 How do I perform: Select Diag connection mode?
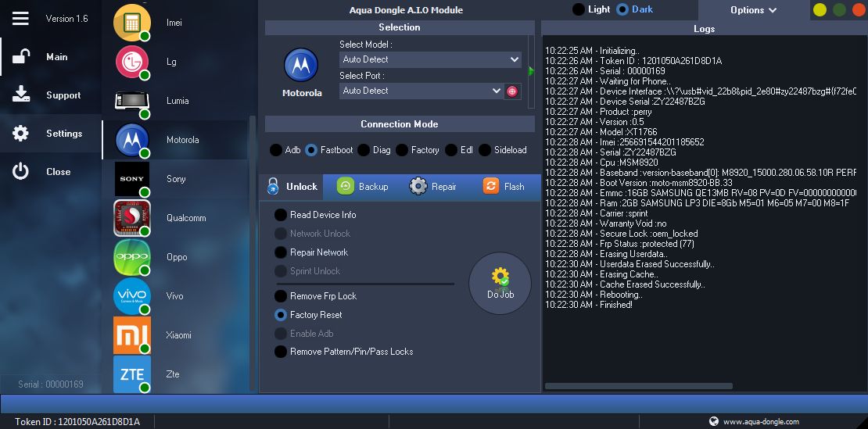click(x=363, y=150)
